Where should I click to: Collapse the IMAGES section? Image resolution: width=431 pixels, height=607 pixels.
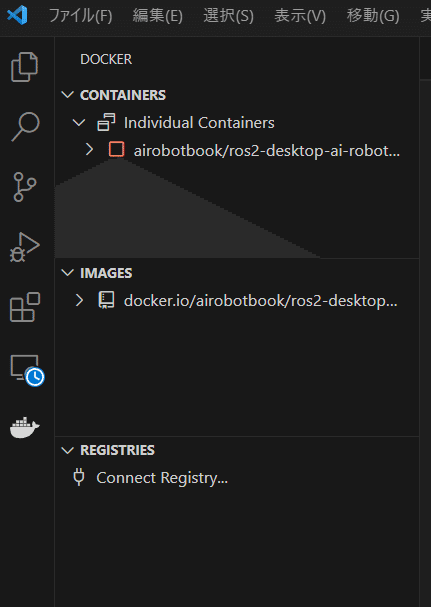(x=68, y=273)
